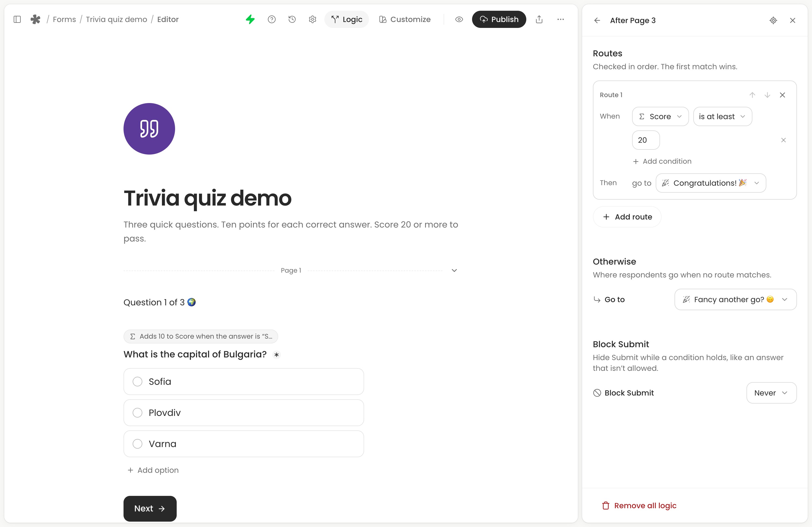Screen dimensions: 812x527
Task: Open the Block Submit Never dropdown
Action: (x=771, y=393)
